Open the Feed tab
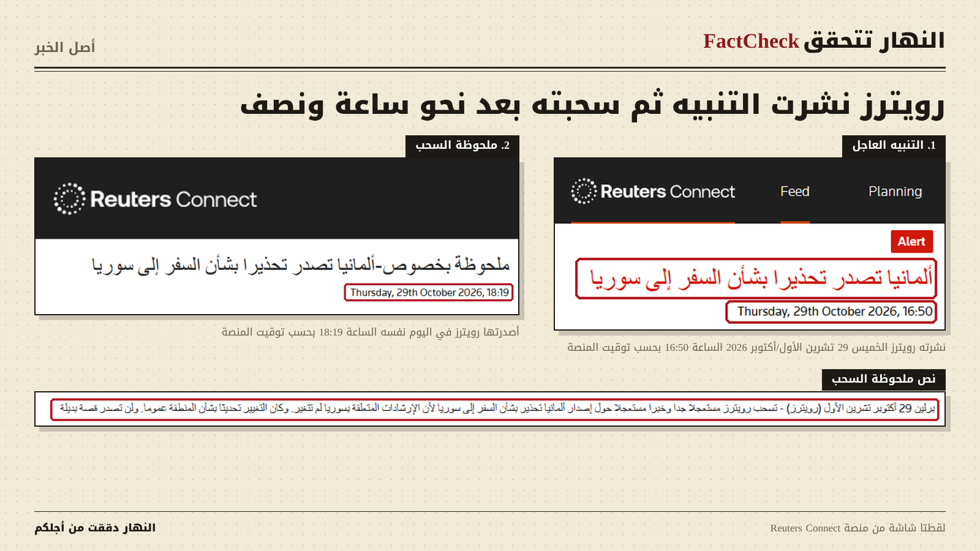This screenshot has height=551, width=980. (x=795, y=192)
